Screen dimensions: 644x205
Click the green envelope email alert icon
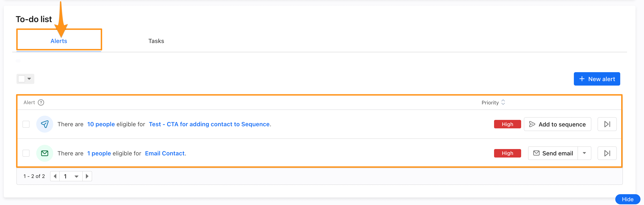(x=45, y=153)
